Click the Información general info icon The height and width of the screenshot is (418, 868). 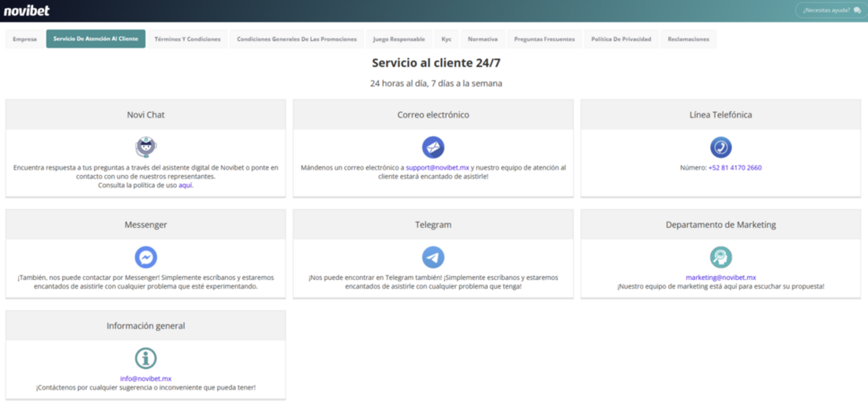pos(146,358)
